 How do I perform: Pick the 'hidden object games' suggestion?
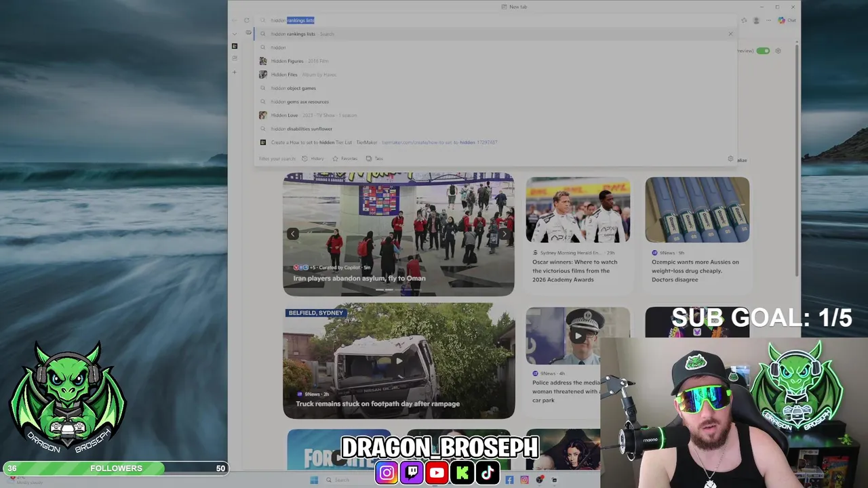[495, 88]
